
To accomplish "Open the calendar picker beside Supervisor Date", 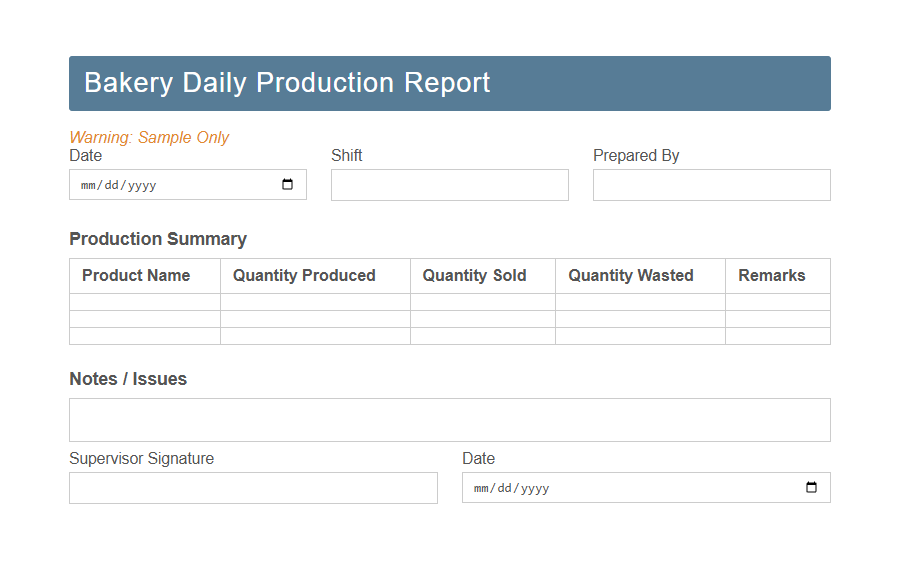I will click(x=810, y=487).
